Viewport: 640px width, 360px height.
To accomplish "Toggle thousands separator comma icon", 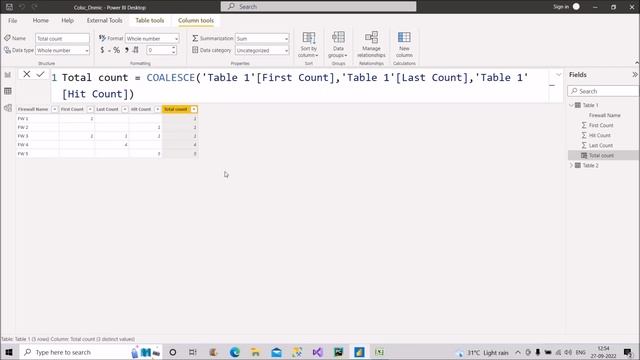I will [x=127, y=50].
